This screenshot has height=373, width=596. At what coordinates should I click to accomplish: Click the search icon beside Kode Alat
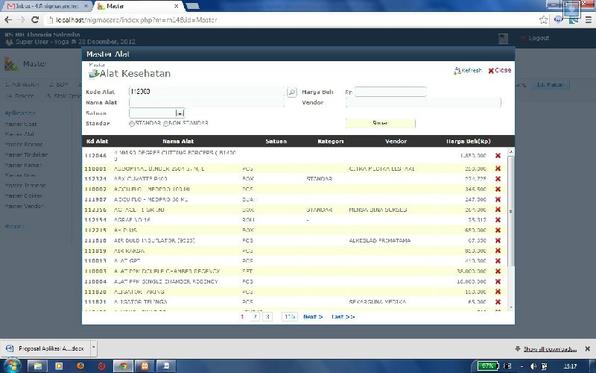[292, 92]
